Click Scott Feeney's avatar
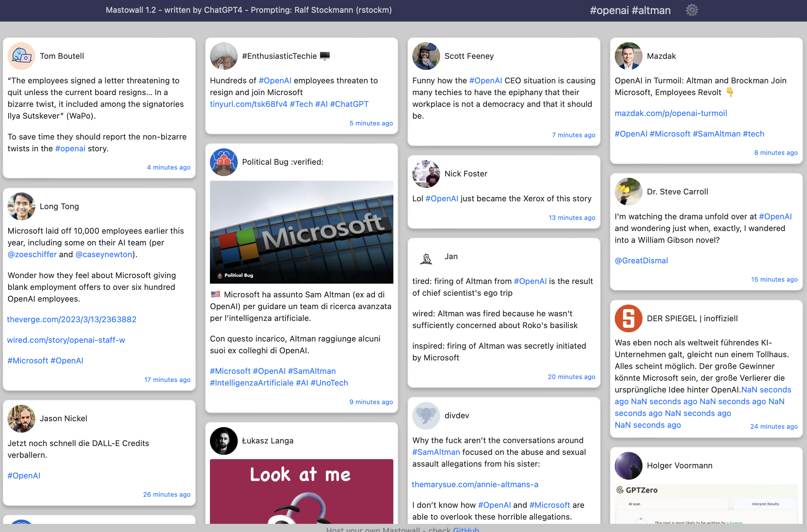Screen dimensions: 807x532 [x=426, y=56]
